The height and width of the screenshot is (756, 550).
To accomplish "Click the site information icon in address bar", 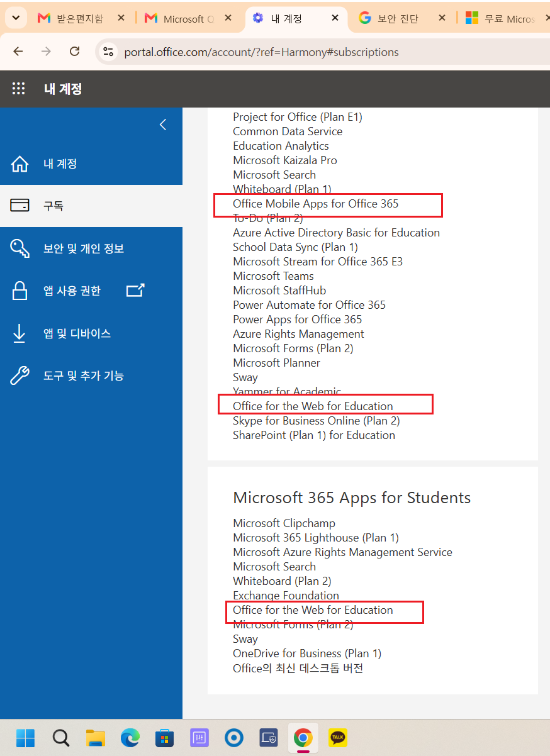I will pyautogui.click(x=108, y=52).
